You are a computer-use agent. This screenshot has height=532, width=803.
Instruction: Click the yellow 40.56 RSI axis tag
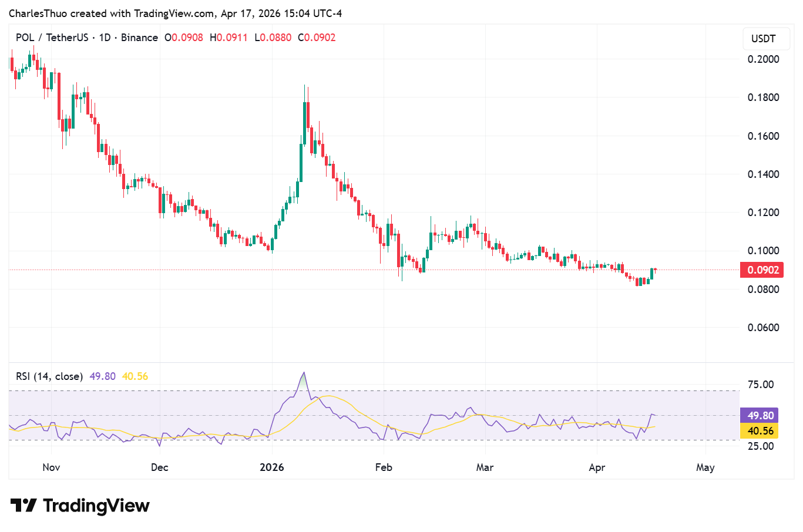point(760,431)
